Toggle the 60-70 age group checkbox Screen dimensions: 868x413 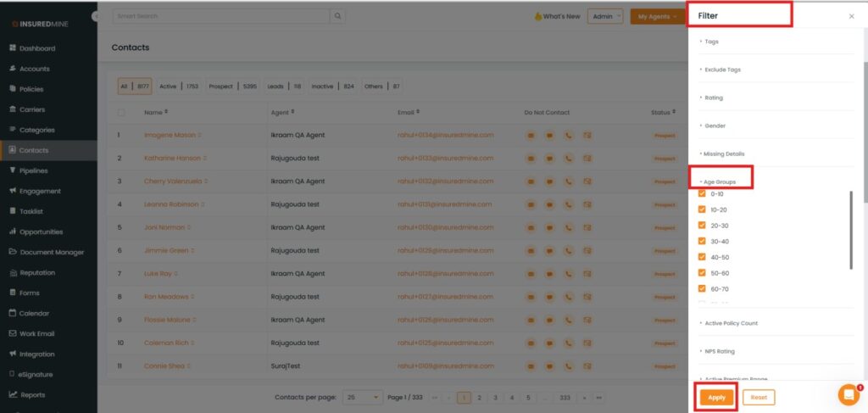tap(702, 288)
